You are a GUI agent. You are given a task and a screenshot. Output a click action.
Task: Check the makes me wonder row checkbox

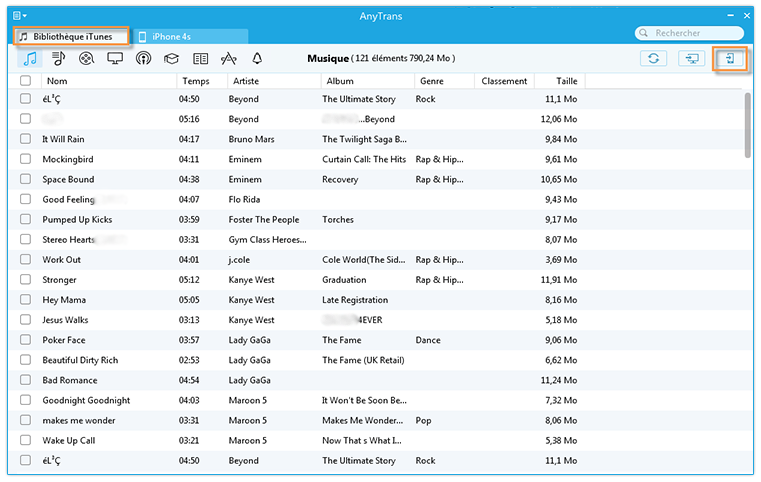[x=26, y=420]
